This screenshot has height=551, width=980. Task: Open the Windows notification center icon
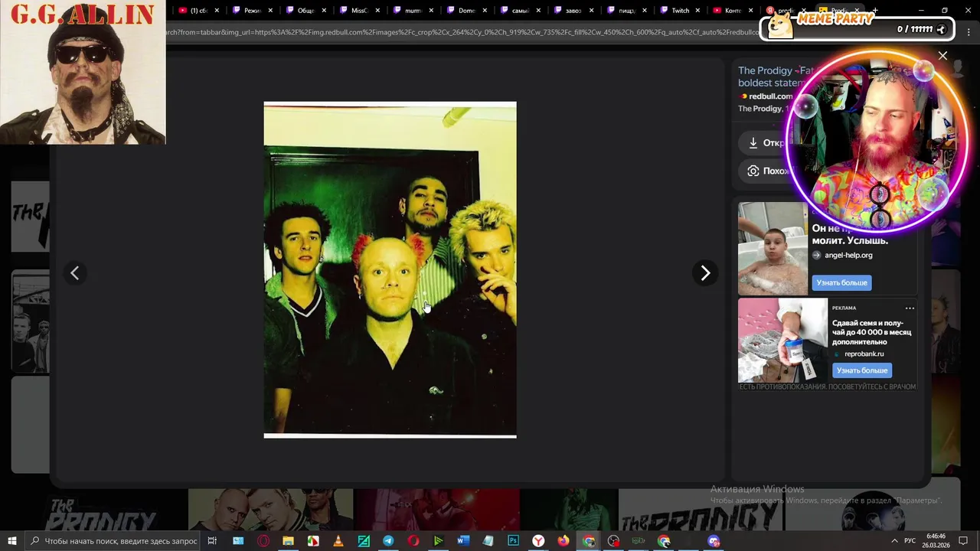click(963, 541)
